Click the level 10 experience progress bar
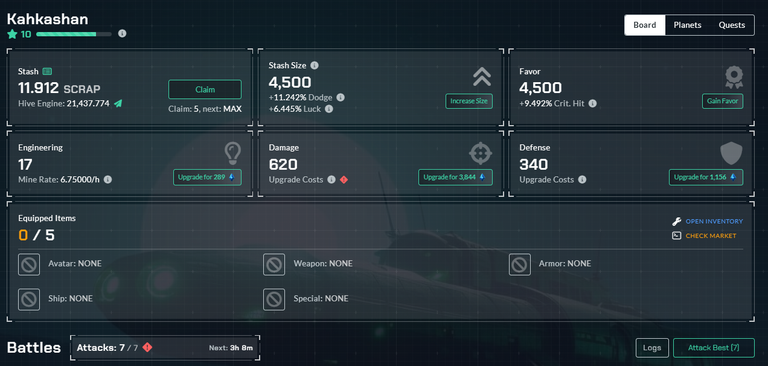This screenshot has height=366, width=768. click(x=74, y=34)
